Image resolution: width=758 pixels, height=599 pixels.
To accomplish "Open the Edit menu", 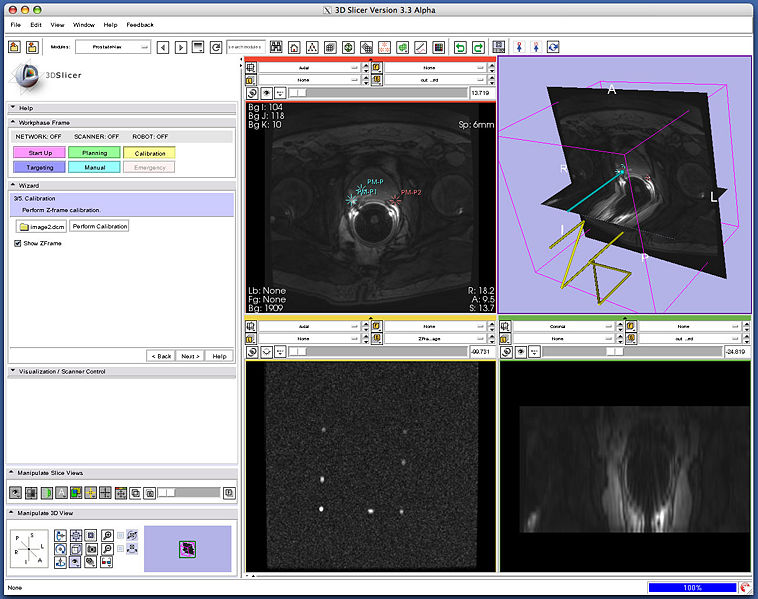I will (x=36, y=25).
